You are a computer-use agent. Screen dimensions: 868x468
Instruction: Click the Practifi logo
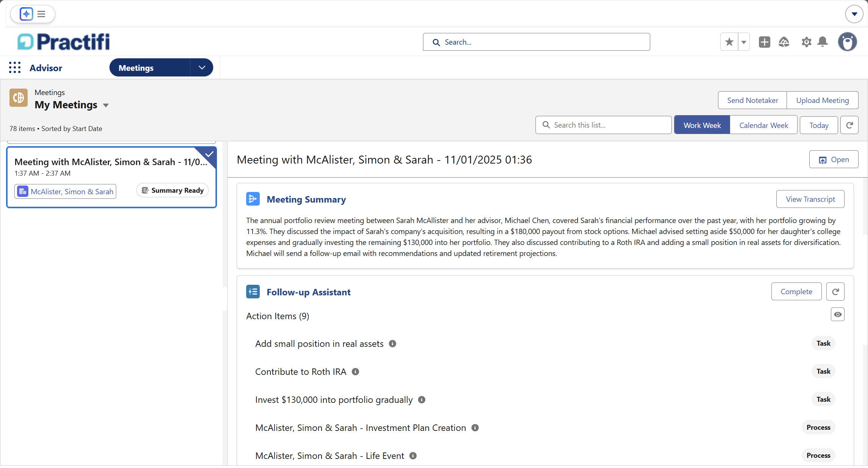click(x=64, y=42)
